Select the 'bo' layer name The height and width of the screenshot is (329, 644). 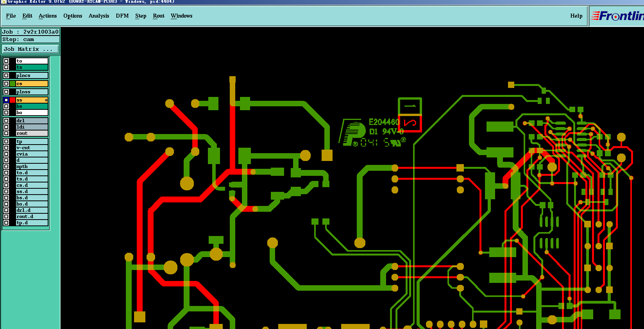[32, 113]
